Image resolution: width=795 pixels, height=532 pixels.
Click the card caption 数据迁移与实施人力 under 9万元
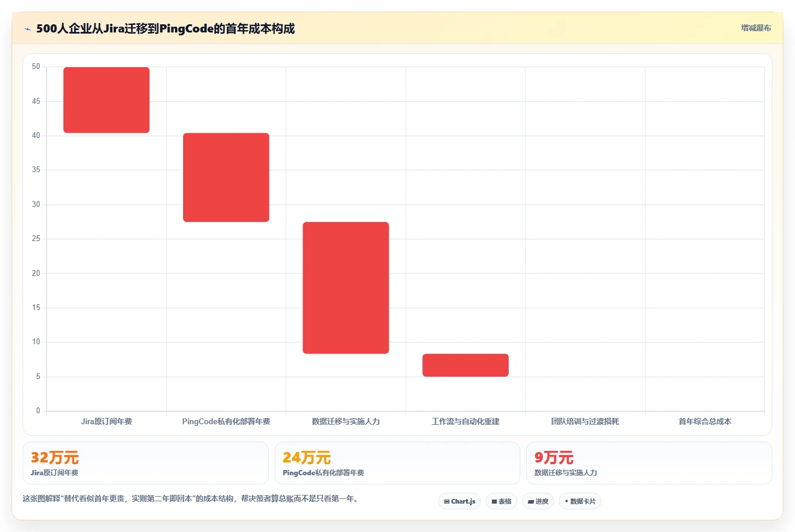point(566,473)
